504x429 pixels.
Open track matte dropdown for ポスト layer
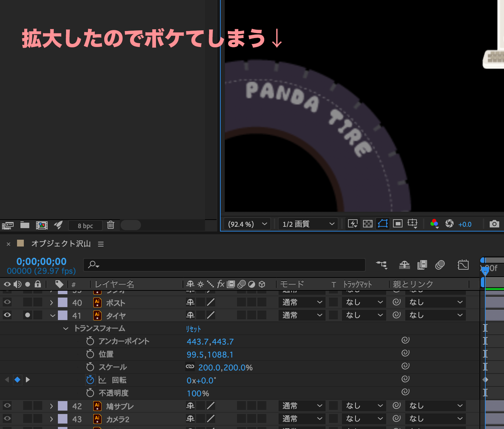pos(364,302)
